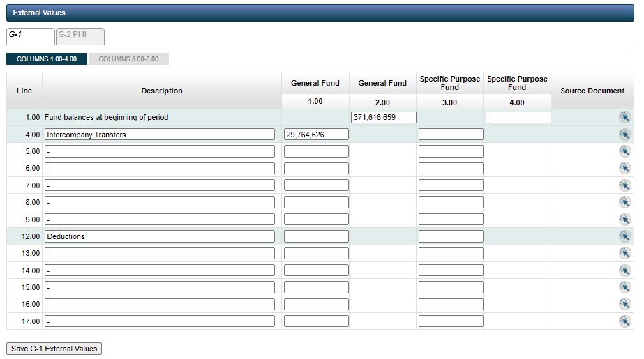Select the COLUMNS 1.00-4.00 tab
This screenshot has width=644, height=359.
pos(47,59)
